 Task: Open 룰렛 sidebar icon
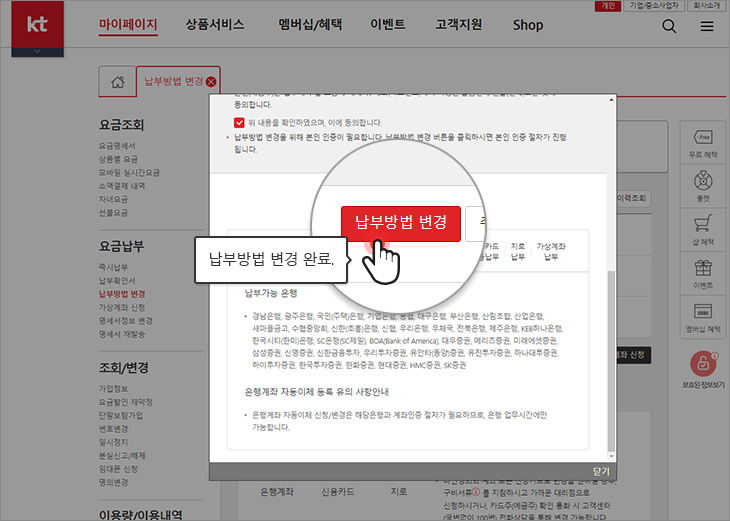pos(703,186)
